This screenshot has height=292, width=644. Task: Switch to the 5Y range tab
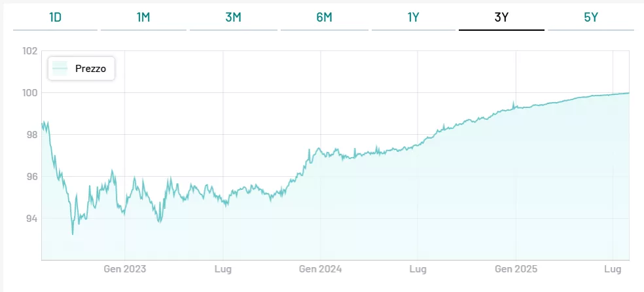click(590, 18)
